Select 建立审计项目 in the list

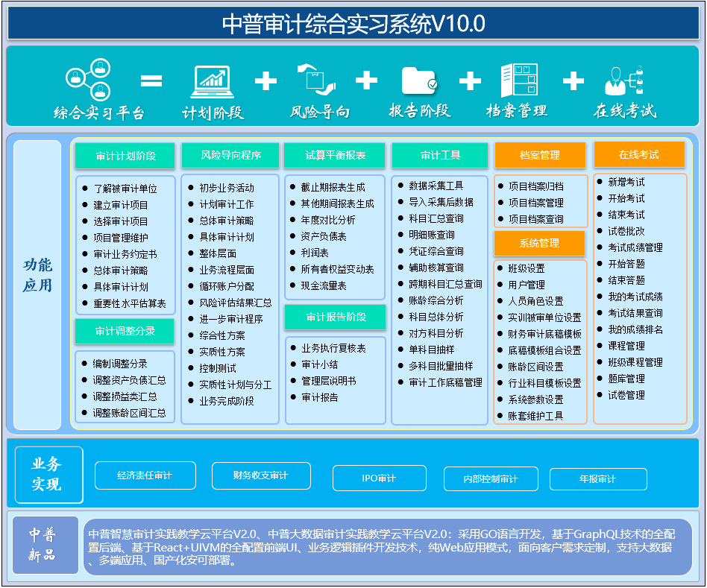tap(120, 205)
